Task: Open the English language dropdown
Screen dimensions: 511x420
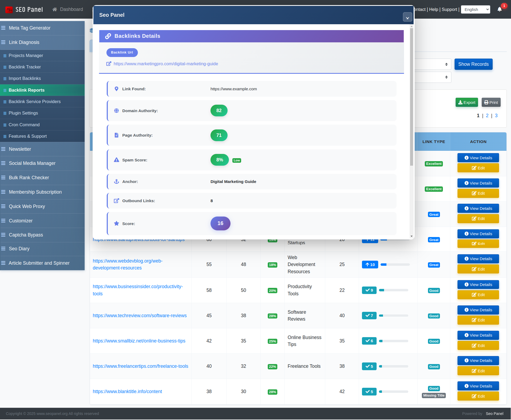Action: [x=475, y=9]
